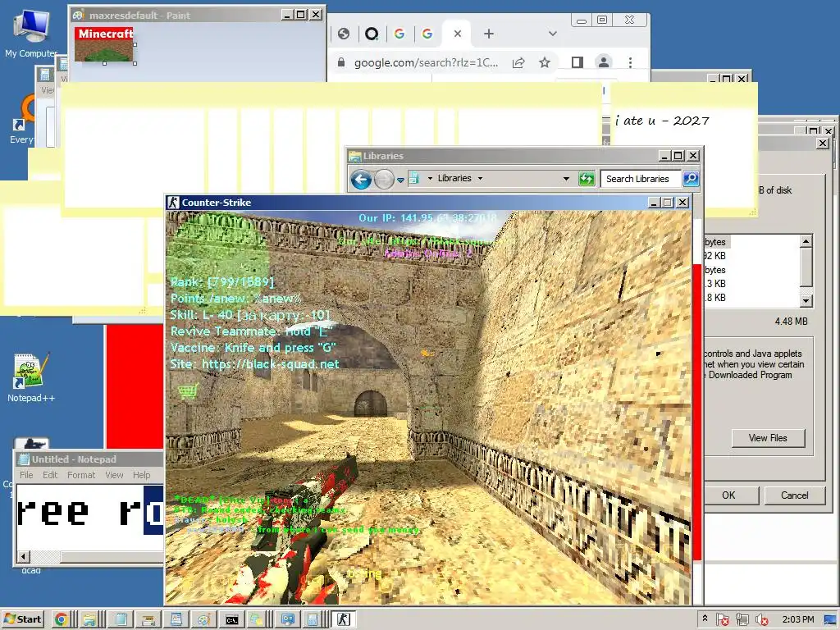Click the lock site info icon
Viewport: 840px width, 630px height.
pos(340,62)
